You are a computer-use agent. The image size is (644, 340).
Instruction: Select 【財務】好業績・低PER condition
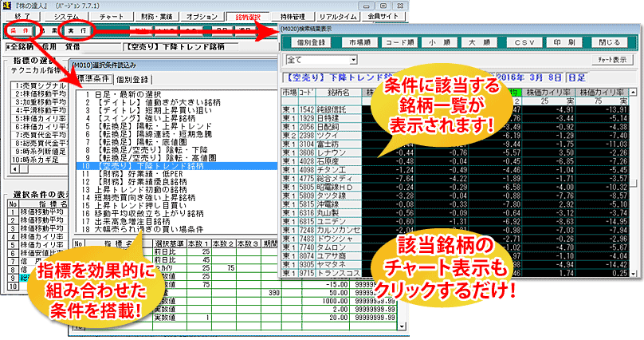click(x=177, y=174)
